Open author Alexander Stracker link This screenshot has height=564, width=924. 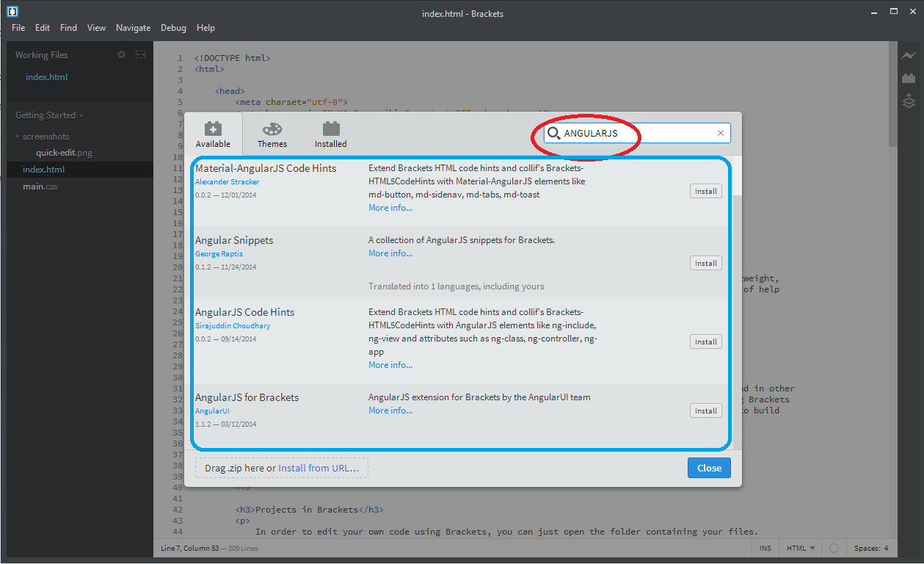(x=227, y=181)
